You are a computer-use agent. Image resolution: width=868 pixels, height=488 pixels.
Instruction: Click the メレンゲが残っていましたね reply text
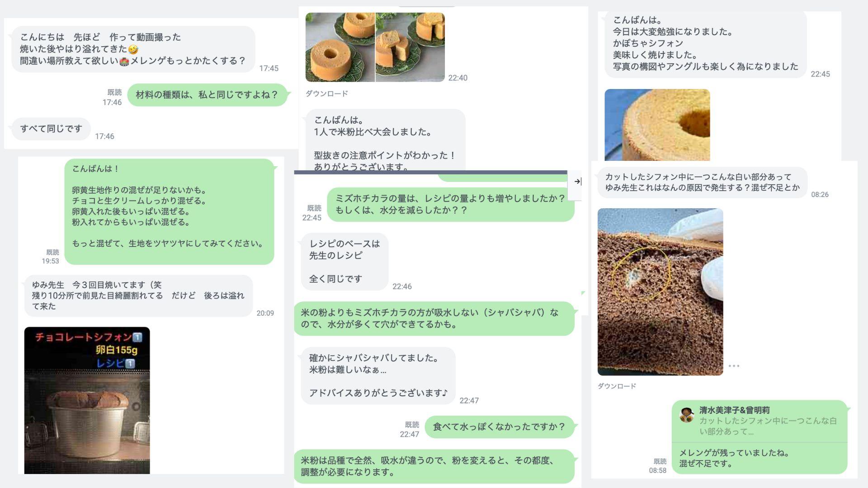point(734,458)
